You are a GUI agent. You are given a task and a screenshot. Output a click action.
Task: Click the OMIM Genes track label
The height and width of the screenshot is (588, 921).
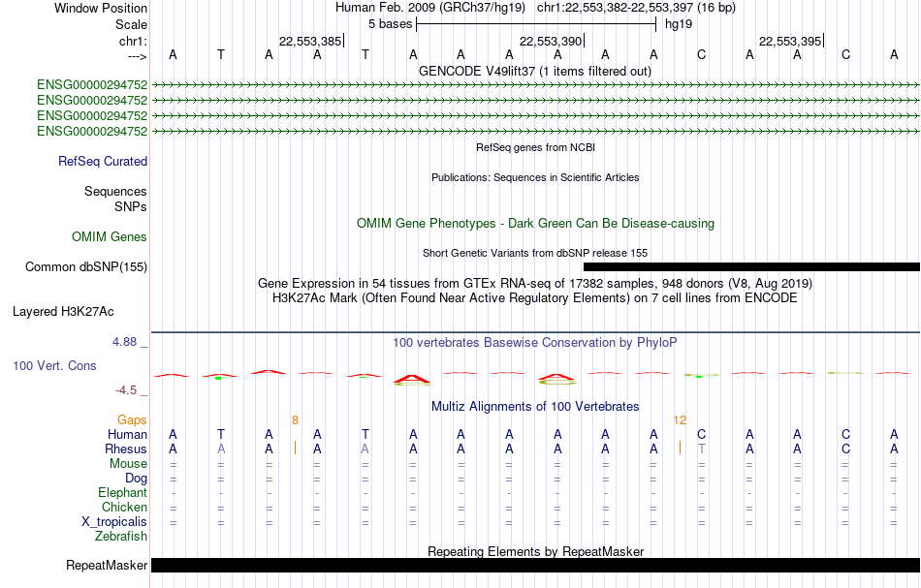tap(110, 237)
